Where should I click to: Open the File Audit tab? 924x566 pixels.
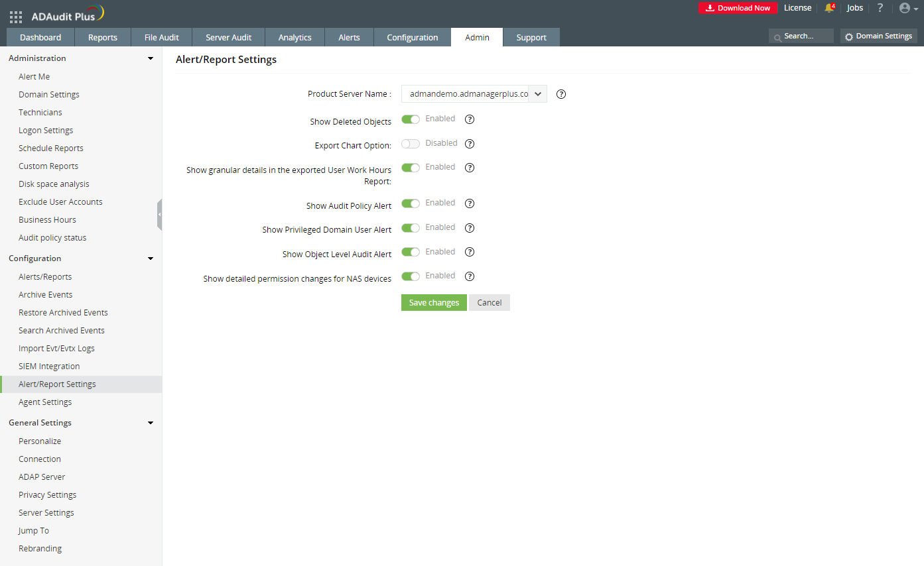[x=161, y=37]
